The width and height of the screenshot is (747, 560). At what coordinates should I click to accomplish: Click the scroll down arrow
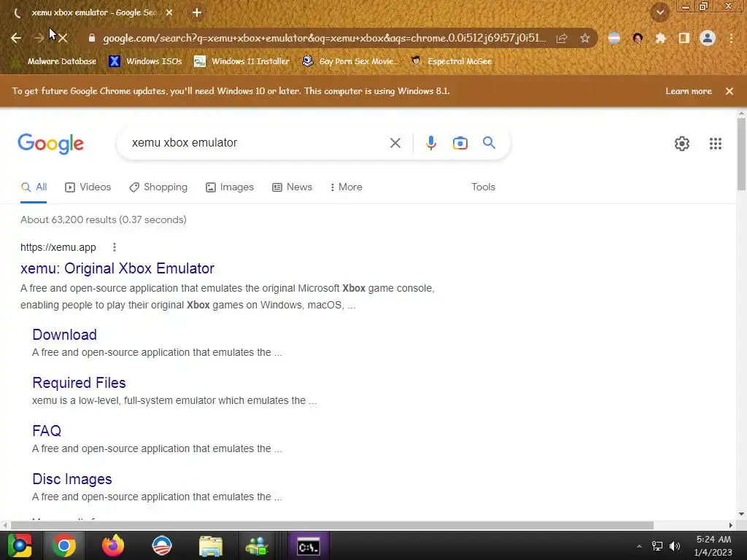click(741, 514)
